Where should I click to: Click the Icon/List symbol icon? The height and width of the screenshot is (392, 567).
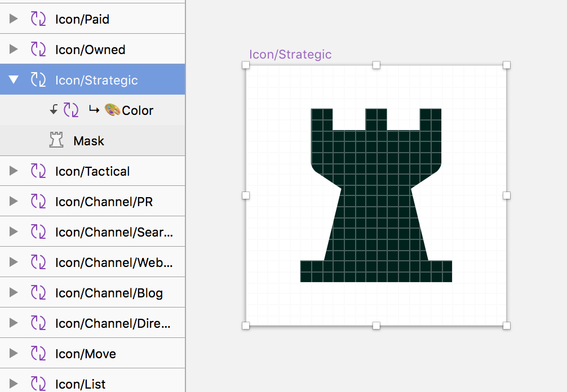tap(38, 384)
